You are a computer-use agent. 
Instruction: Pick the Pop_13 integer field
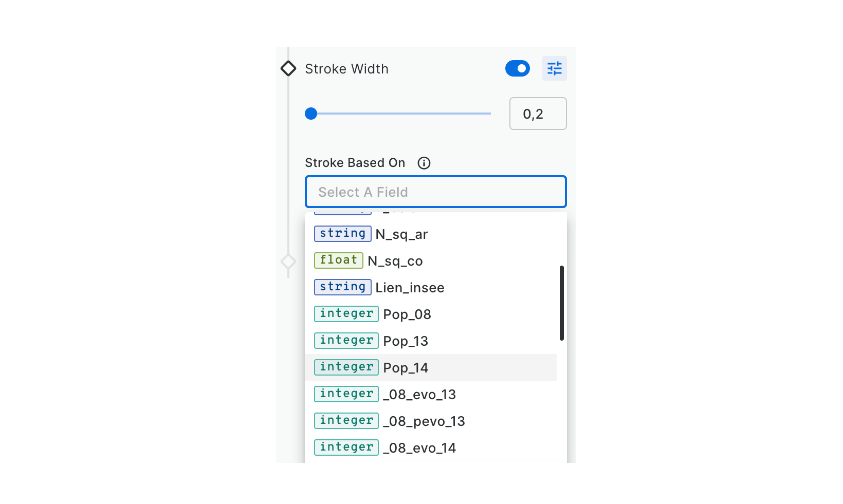click(x=405, y=341)
